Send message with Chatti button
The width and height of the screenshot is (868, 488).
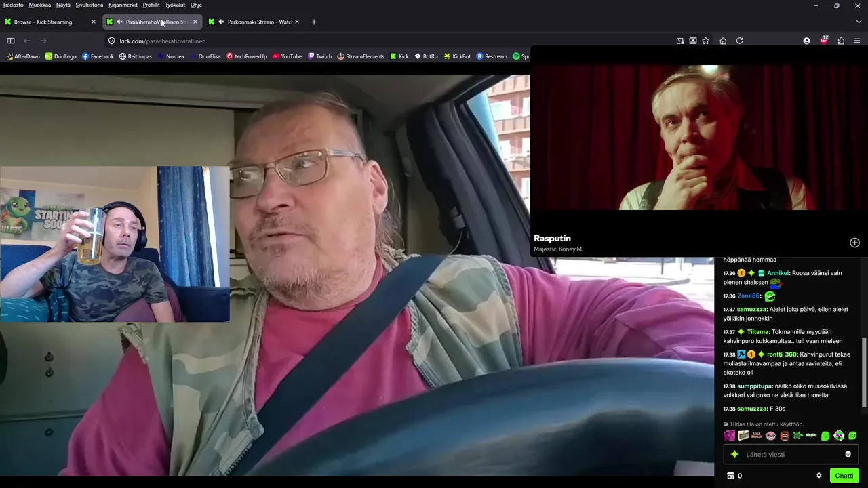click(x=844, y=476)
